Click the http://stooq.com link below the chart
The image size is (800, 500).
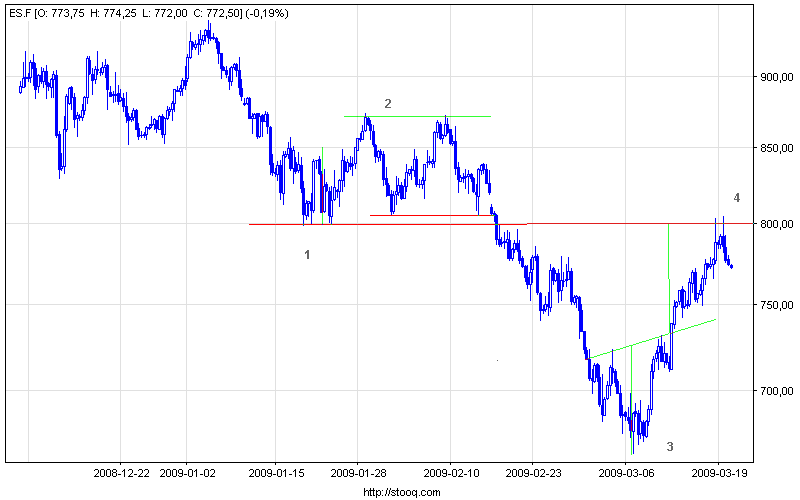click(x=402, y=492)
